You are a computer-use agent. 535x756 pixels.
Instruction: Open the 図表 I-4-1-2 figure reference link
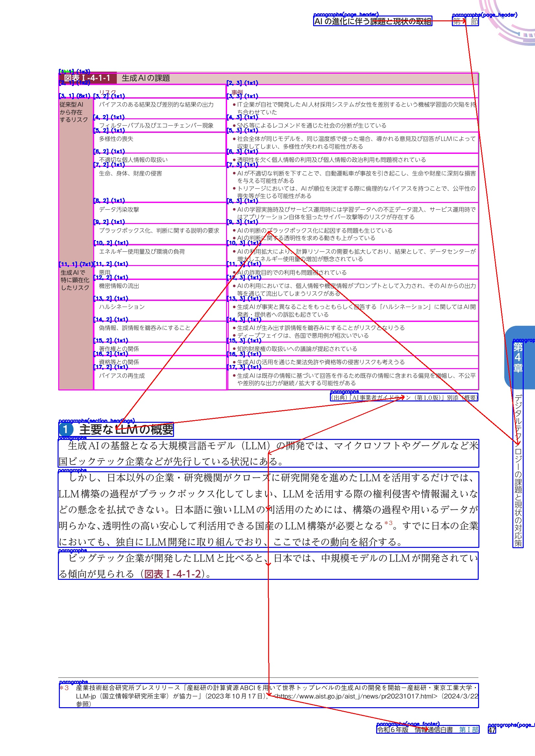point(172,574)
